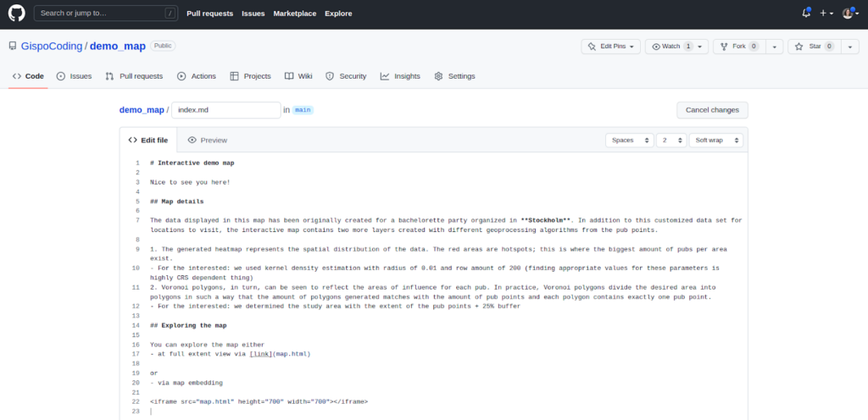Screen dimensions: 868x420
Task: Open the Issues tab
Action: point(74,76)
